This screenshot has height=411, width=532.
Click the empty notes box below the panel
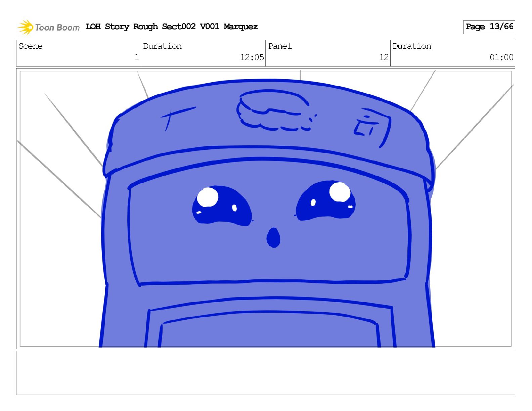(x=265, y=373)
